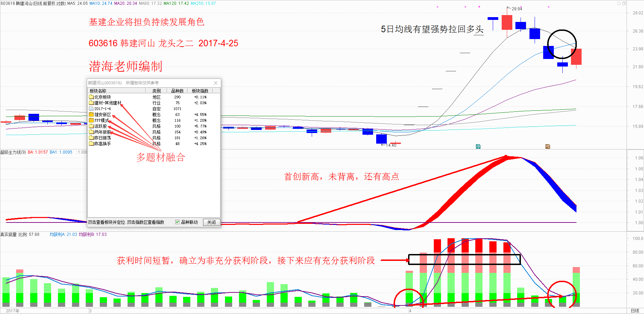Screen dimensions: 644x314
Task: Click the folder icon for 建材-其他建材
Action: click(91, 103)
